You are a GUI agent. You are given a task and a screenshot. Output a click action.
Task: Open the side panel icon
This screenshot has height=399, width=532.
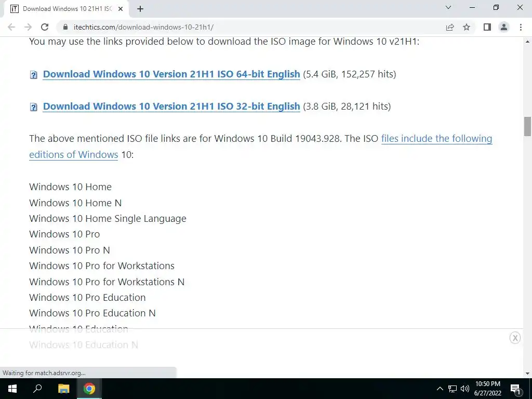pyautogui.click(x=487, y=27)
